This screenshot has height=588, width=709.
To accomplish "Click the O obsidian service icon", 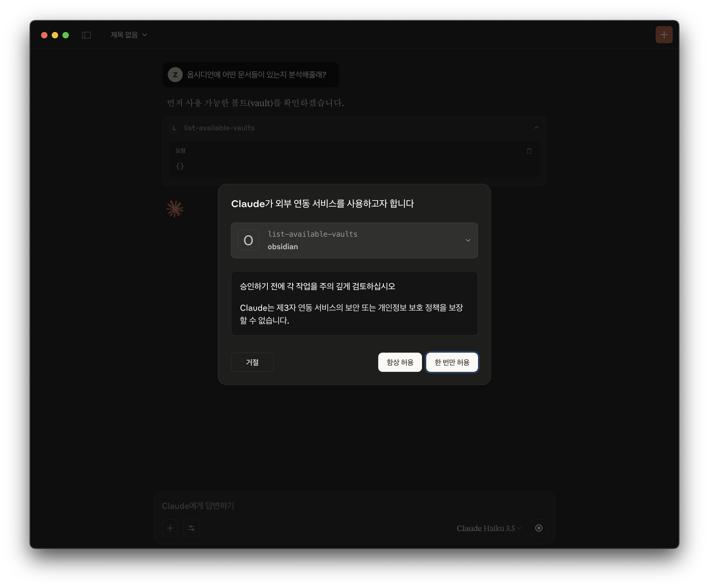I will pos(248,240).
